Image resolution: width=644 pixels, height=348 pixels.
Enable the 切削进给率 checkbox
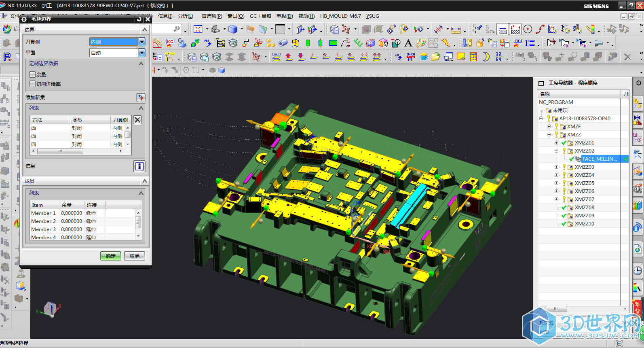(32, 84)
